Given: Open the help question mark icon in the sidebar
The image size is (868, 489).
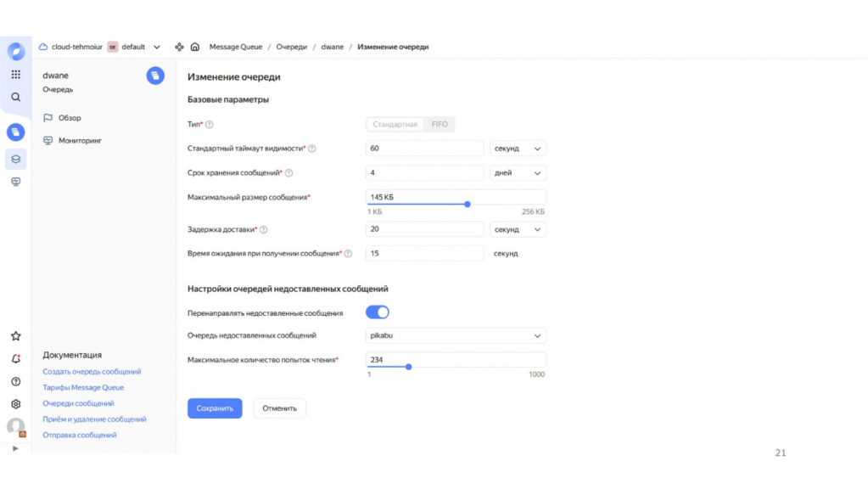Looking at the screenshot, I should point(15,382).
